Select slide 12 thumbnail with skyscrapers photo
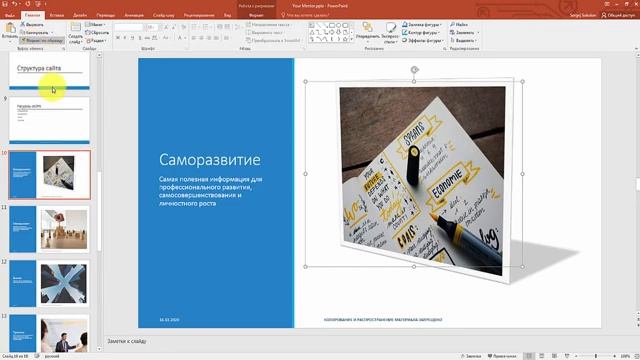The image size is (640, 360). [49, 283]
